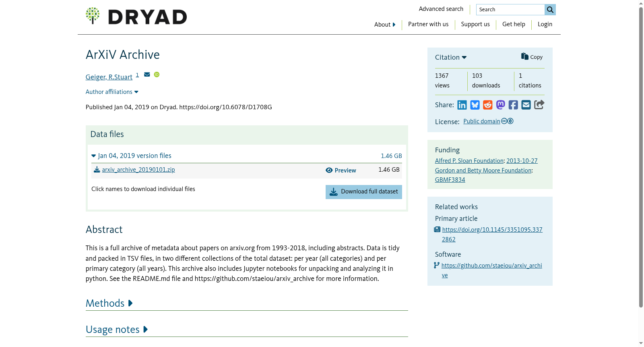Open Partner with us page
The image size is (644, 347).
pos(428,24)
